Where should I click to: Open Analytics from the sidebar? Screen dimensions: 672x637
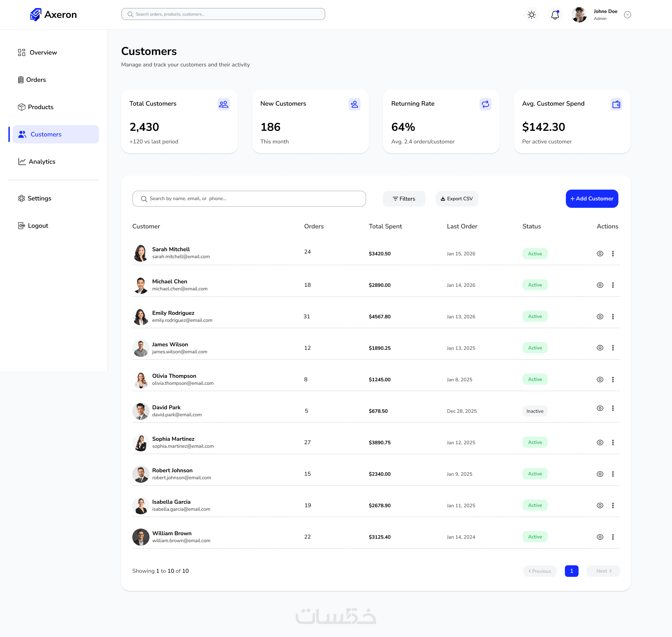tap(42, 162)
